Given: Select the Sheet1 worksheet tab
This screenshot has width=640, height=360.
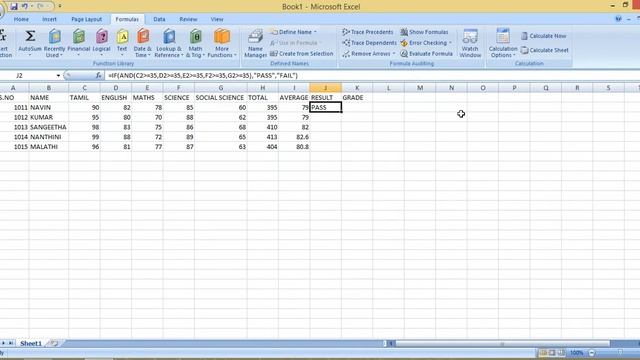Looking at the screenshot, I should point(31,344).
